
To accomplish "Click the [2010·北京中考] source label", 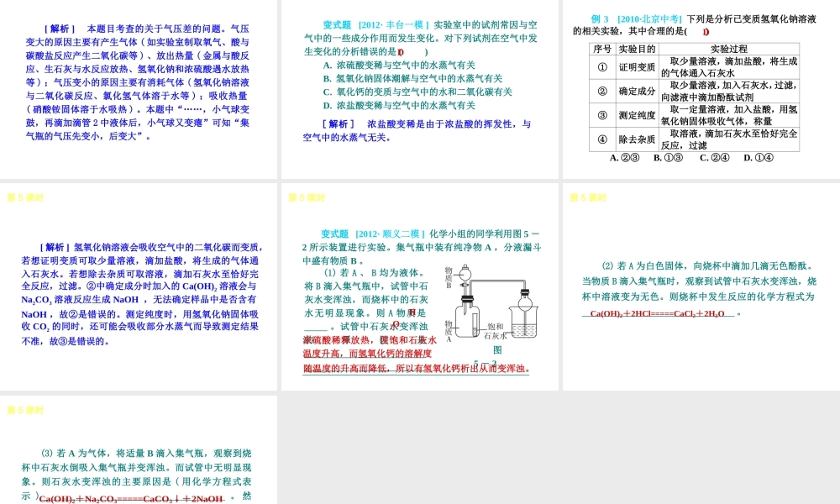I will pyautogui.click(x=649, y=18).
